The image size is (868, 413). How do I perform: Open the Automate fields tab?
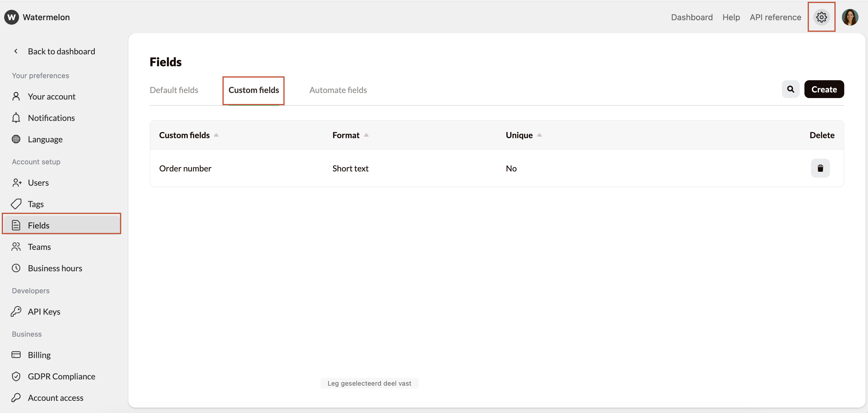(338, 90)
